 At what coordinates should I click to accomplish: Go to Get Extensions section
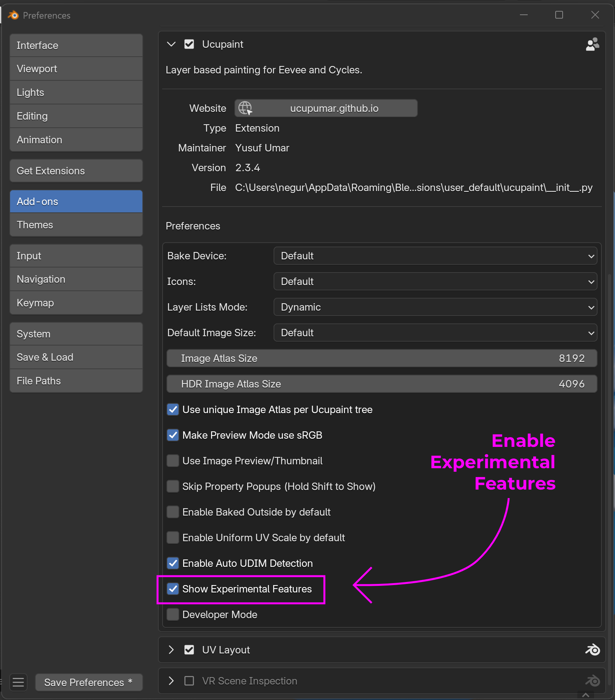click(76, 171)
